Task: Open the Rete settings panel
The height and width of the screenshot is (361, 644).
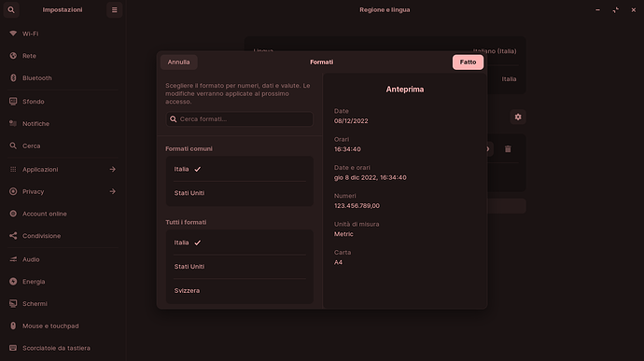Action: pos(63,56)
